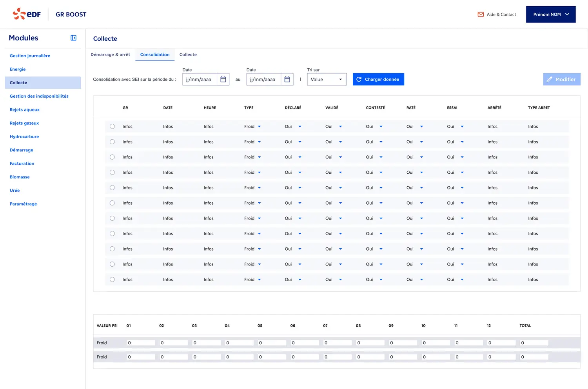
Task: Switch to Démarrage & arrêt tab
Action: coord(110,55)
